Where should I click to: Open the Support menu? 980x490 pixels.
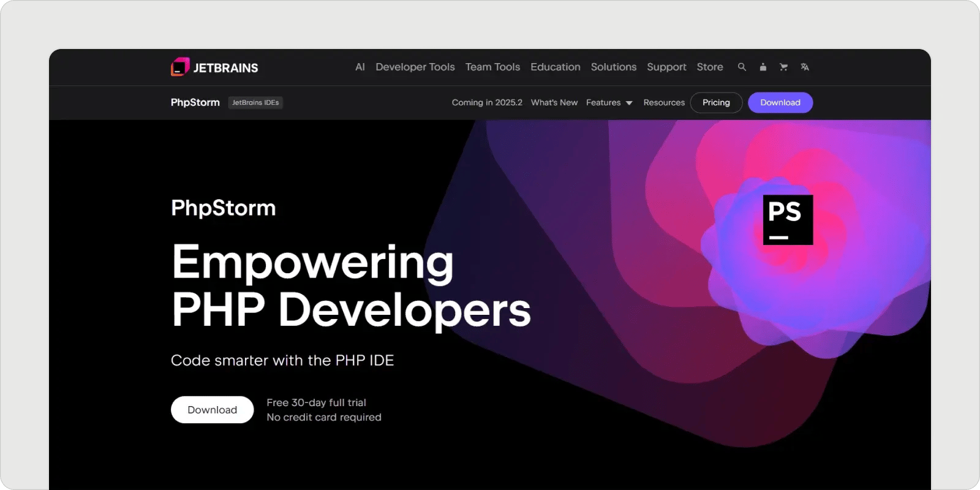(666, 67)
